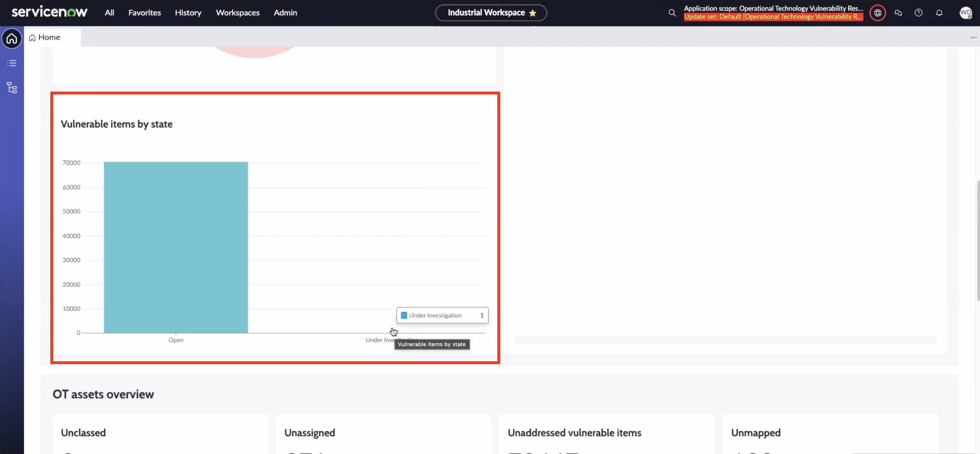Open the dependency map icon in sidebar

[11, 88]
